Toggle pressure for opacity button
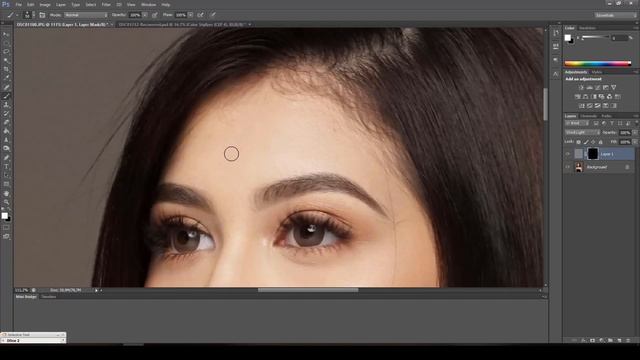 (x=155, y=15)
